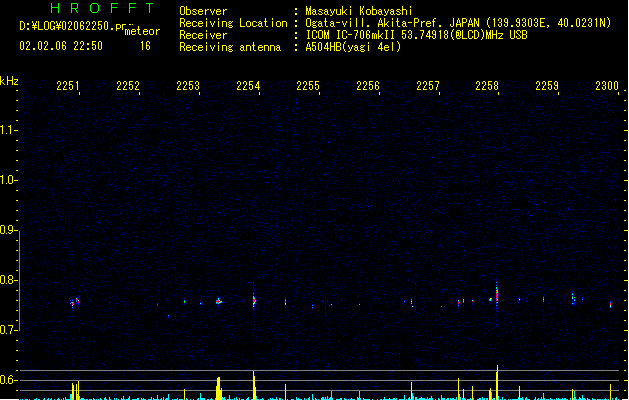
Task: Click the 2259 time axis label
Action: coord(547,86)
